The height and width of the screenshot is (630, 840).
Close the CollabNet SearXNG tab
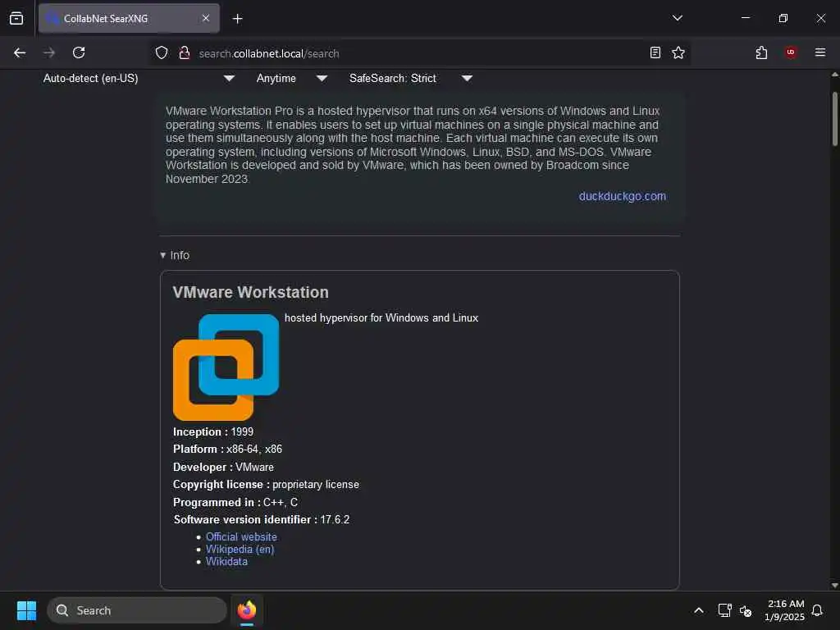[206, 18]
